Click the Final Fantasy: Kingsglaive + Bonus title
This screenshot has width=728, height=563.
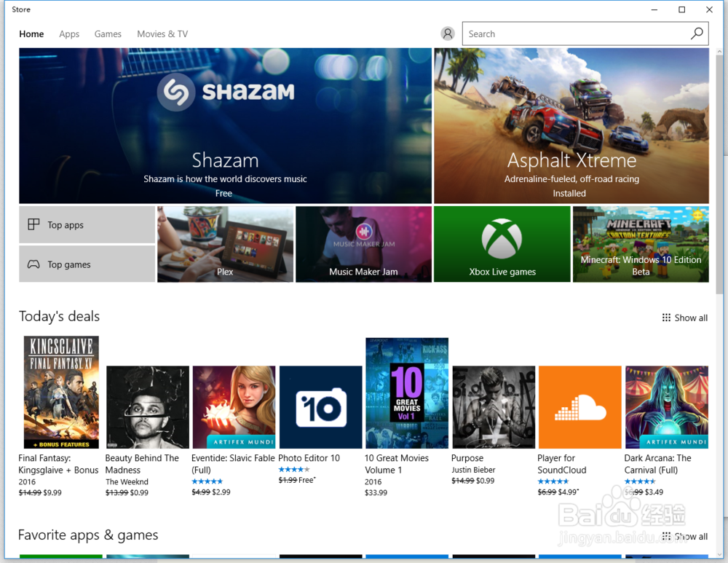click(x=58, y=464)
